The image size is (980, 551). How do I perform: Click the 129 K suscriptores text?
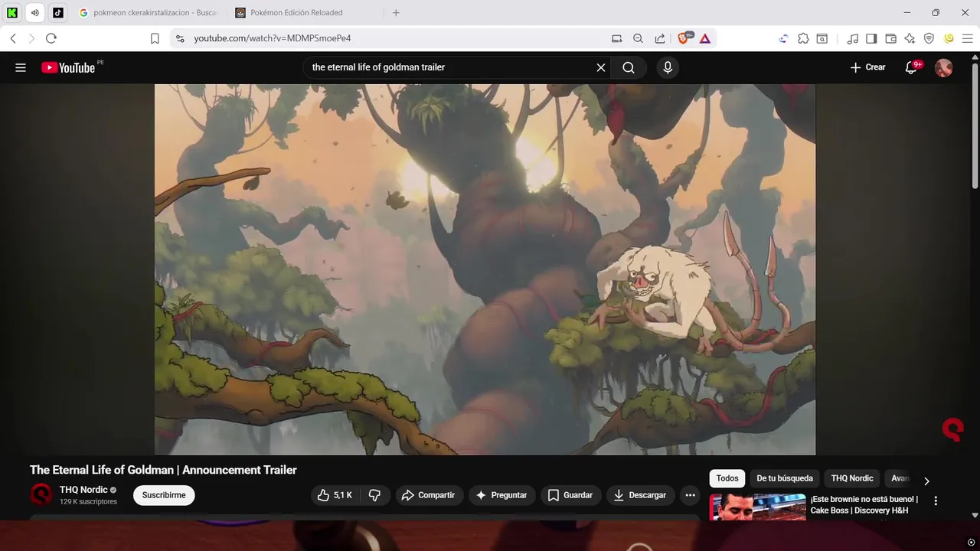(x=88, y=502)
